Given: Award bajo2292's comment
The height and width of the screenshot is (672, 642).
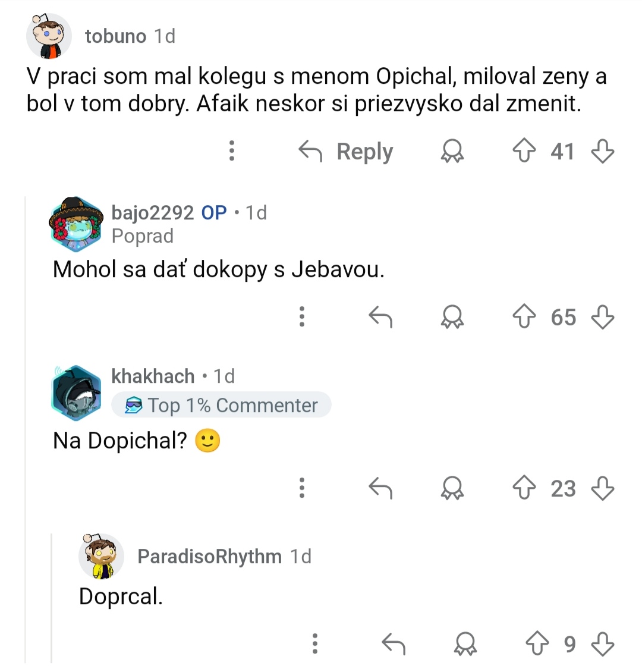Looking at the screenshot, I should tap(452, 317).
